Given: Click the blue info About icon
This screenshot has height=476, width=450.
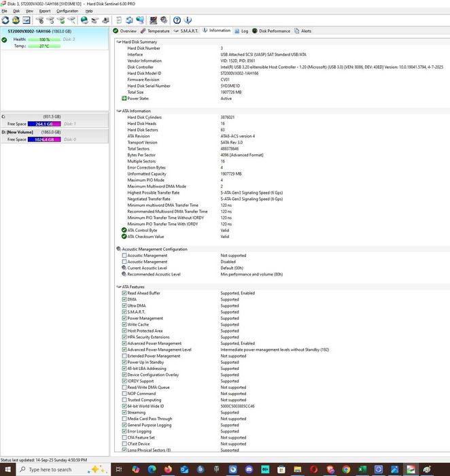Looking at the screenshot, I should point(188,20).
